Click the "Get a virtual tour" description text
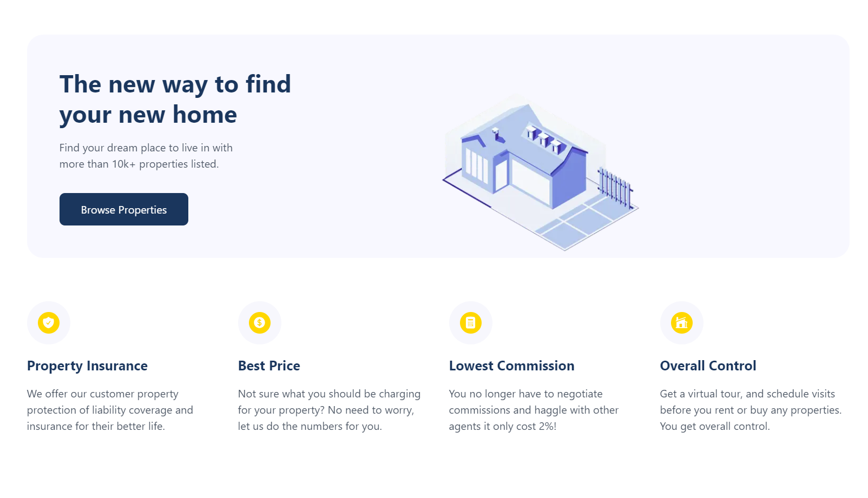The height and width of the screenshot is (498, 868). [x=751, y=410]
